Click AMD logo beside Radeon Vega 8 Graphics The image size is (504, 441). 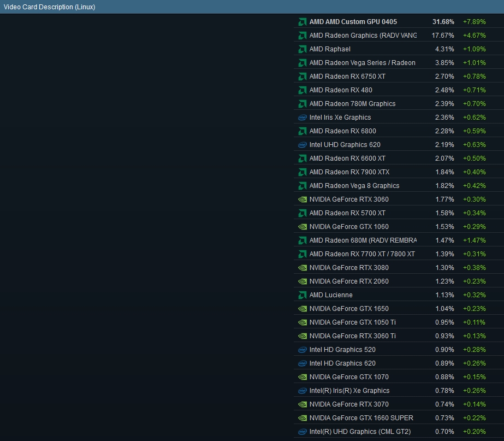(302, 186)
